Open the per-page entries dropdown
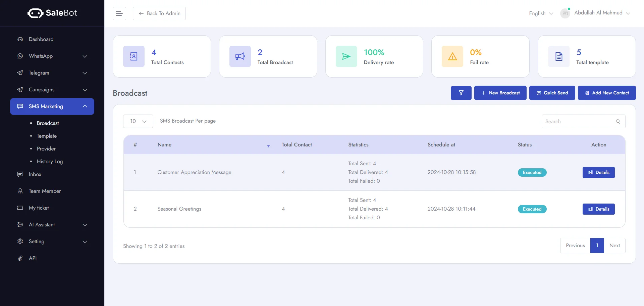 click(x=138, y=121)
